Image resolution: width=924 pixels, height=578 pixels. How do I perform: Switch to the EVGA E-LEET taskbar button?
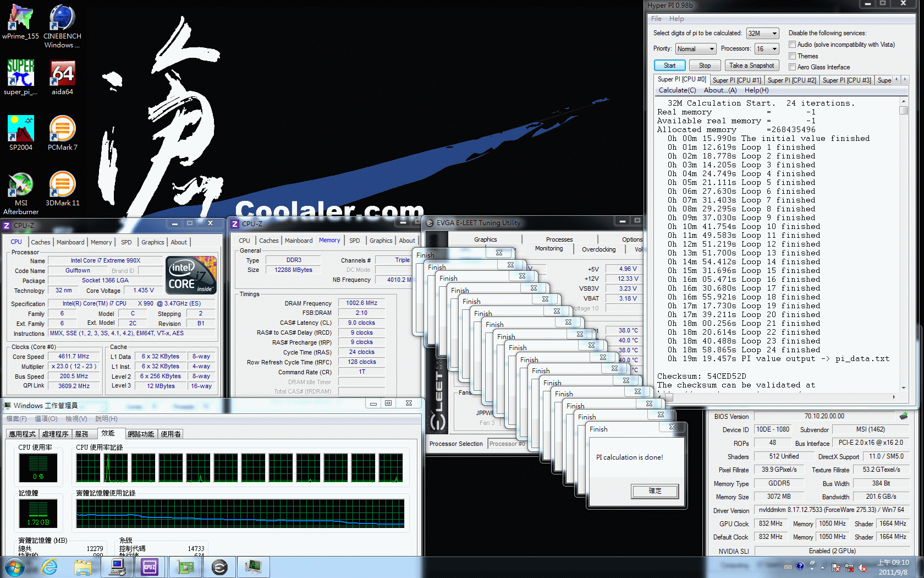[x=219, y=567]
